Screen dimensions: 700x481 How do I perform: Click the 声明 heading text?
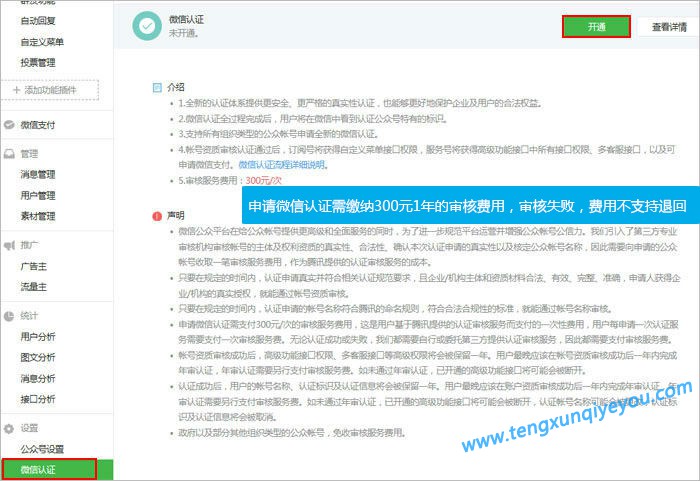point(175,216)
